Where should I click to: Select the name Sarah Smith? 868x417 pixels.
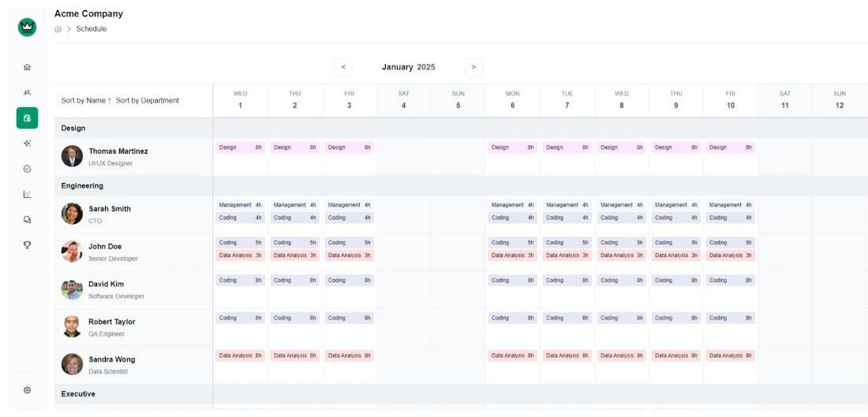(x=110, y=208)
